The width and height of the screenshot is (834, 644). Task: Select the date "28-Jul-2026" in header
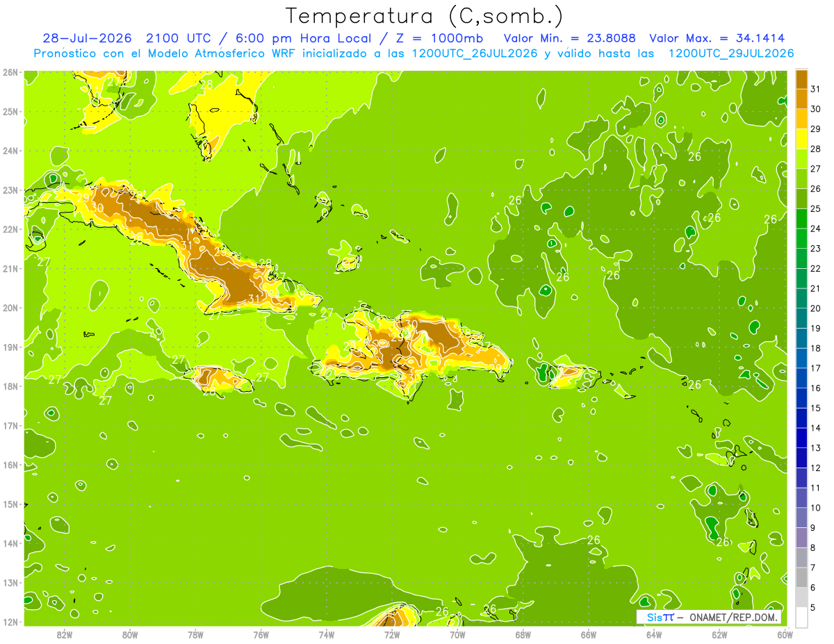[x=87, y=38]
